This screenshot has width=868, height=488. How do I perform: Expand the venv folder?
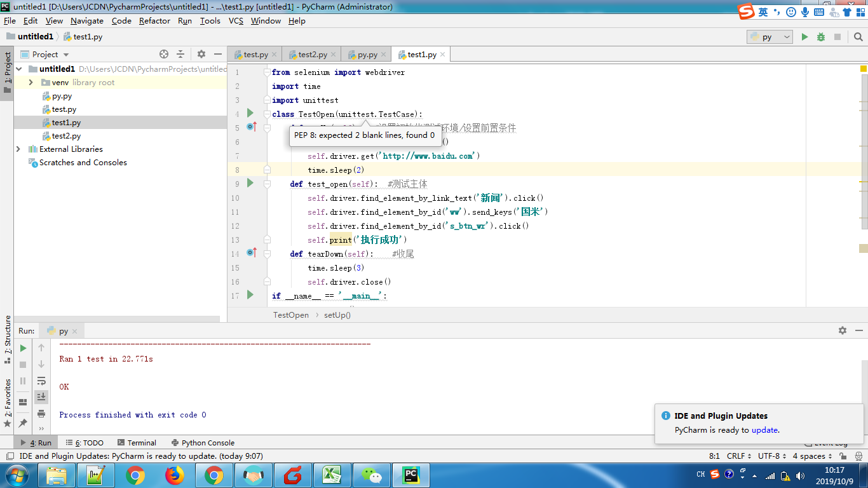pyautogui.click(x=31, y=82)
